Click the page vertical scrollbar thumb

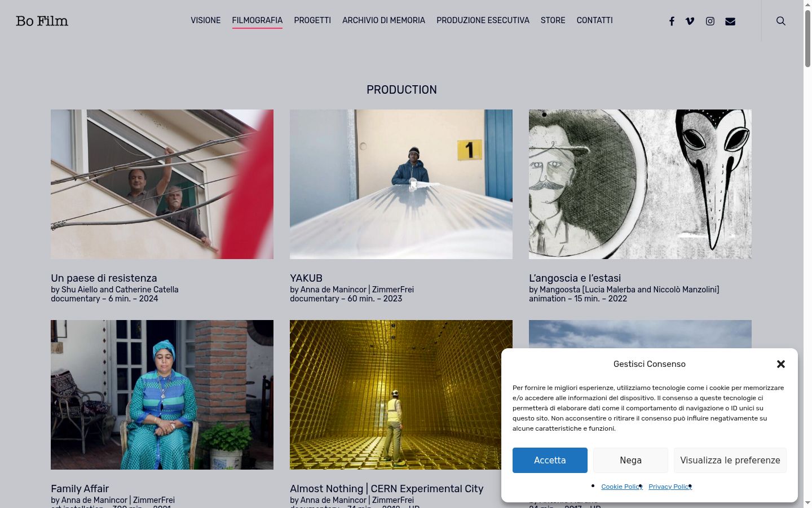(x=807, y=38)
